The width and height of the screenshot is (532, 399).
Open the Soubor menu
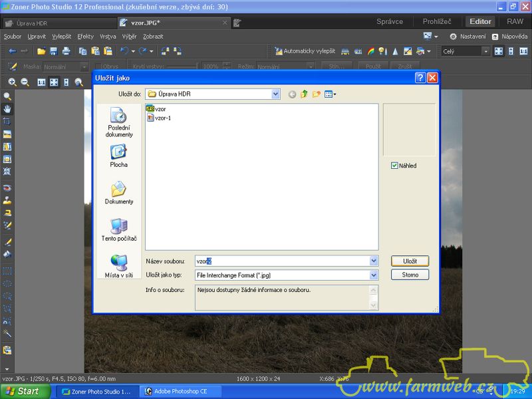coord(12,37)
